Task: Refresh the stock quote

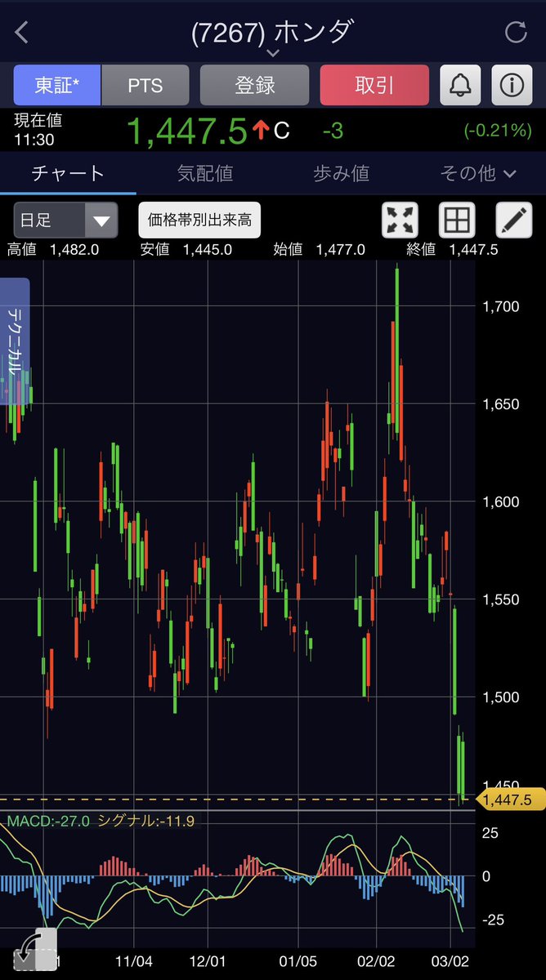Action: coord(516,33)
